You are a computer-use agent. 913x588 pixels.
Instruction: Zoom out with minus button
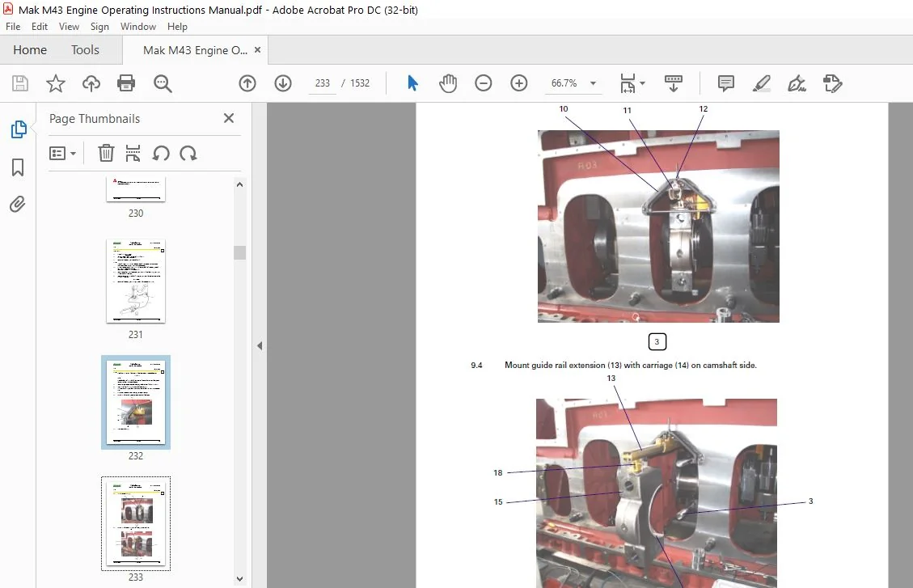pyautogui.click(x=484, y=83)
